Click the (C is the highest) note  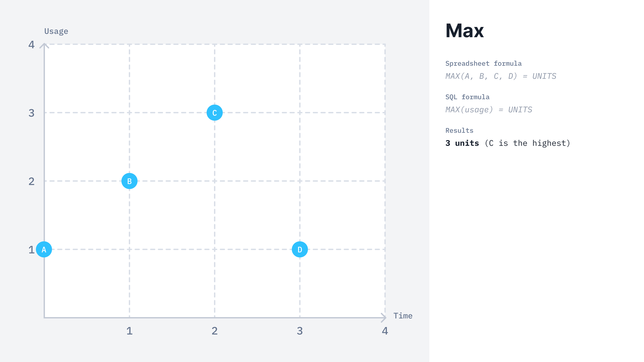point(527,143)
